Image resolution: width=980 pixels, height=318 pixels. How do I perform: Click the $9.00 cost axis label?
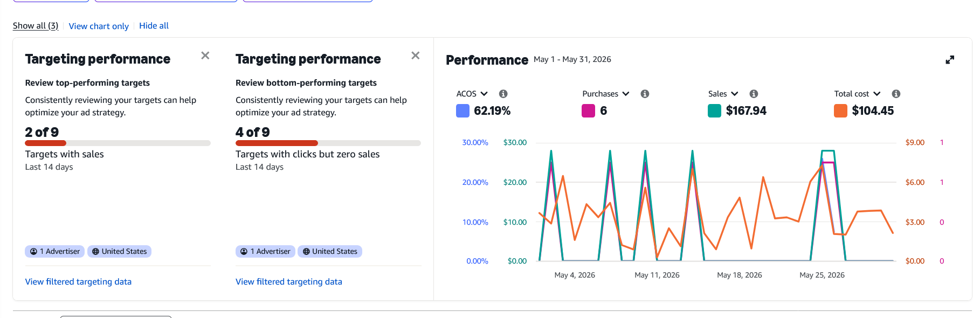915,142
